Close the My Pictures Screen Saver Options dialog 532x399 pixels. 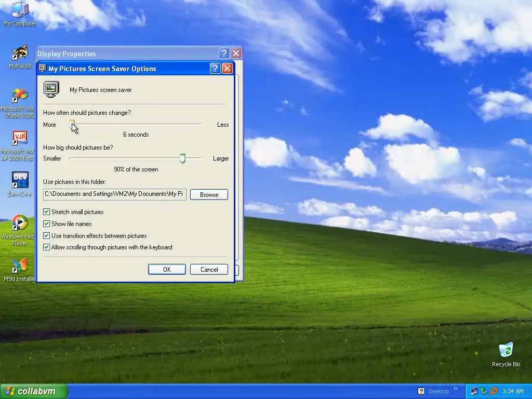(228, 69)
